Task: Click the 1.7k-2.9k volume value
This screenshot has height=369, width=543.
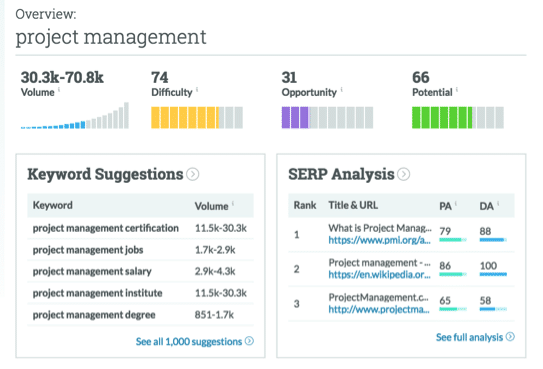Action: pyautogui.click(x=215, y=250)
